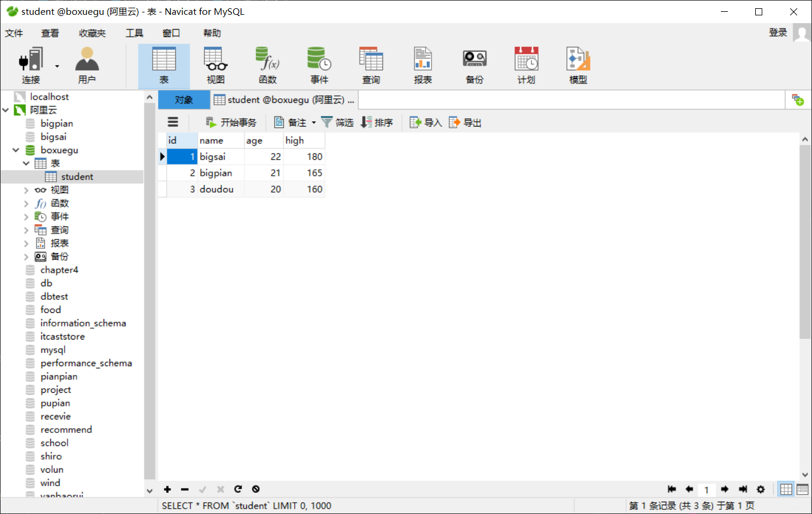Viewport: 812px width, 514px height.
Task: Open the 计划 (Schedule) toolbar icon
Action: pos(526,66)
